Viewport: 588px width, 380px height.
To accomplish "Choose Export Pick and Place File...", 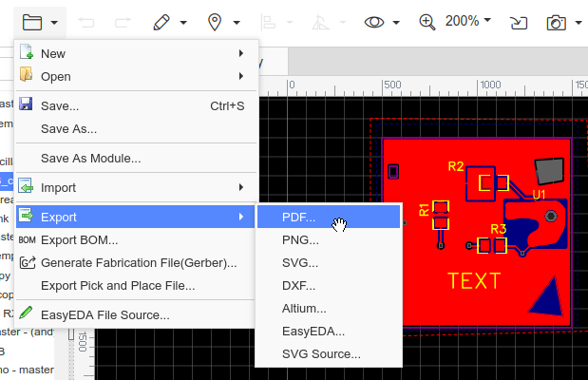I will [x=137, y=286].
